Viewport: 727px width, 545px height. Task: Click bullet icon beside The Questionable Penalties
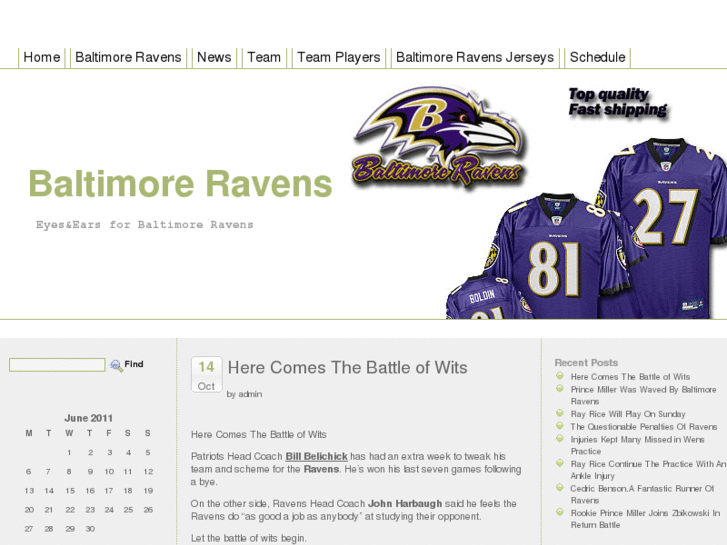click(x=560, y=426)
